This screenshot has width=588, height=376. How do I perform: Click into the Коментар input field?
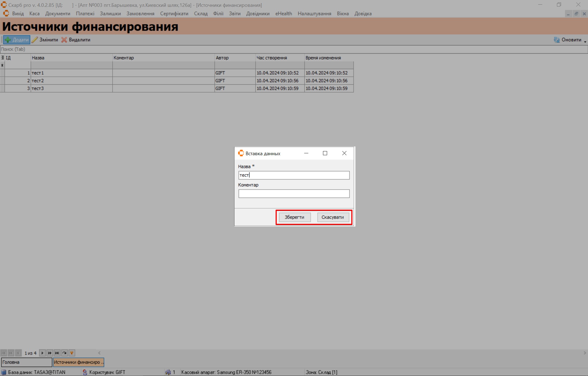tap(294, 194)
